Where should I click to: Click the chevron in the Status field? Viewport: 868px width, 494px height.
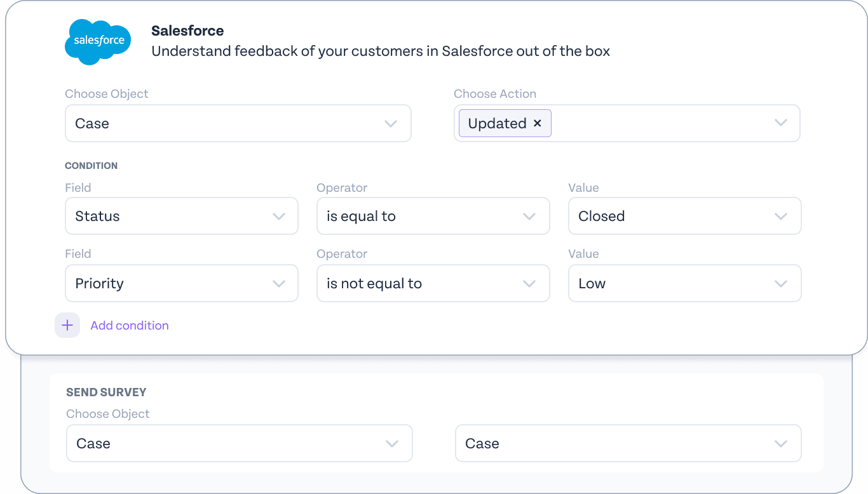(279, 216)
